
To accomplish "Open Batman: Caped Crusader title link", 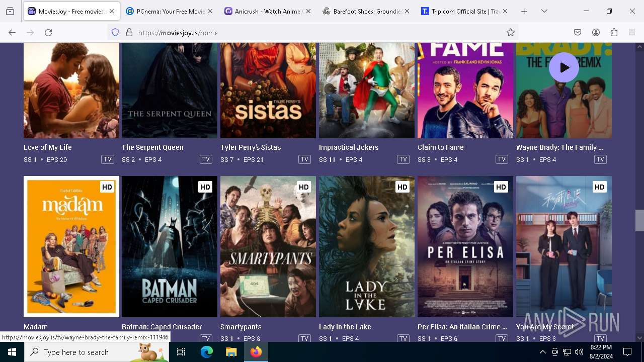I will [162, 327].
